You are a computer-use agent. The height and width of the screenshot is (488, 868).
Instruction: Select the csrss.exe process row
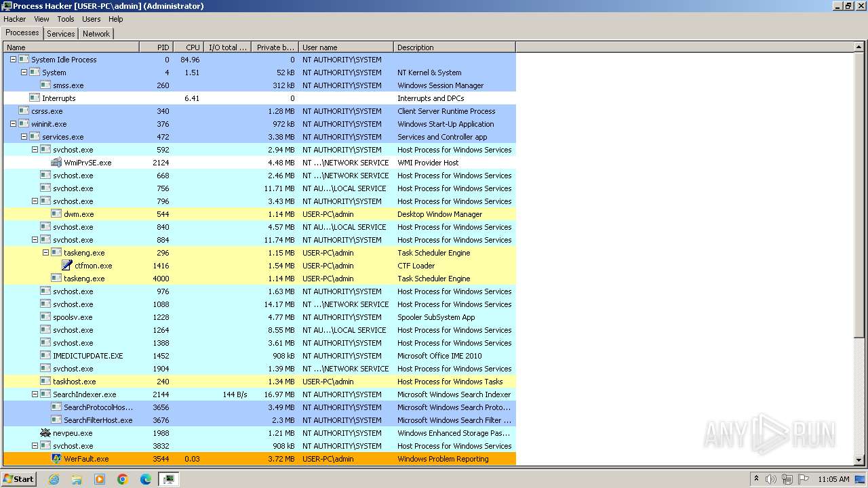coord(260,111)
